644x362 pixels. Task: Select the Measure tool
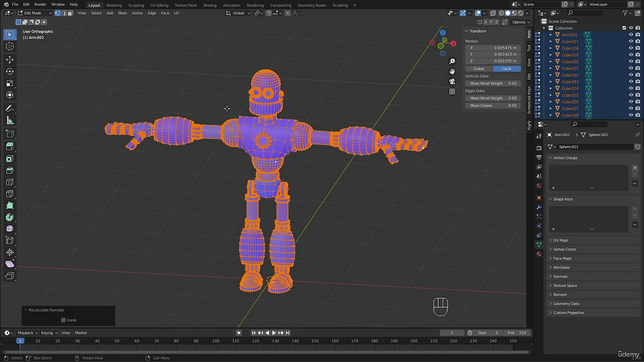tap(10, 121)
